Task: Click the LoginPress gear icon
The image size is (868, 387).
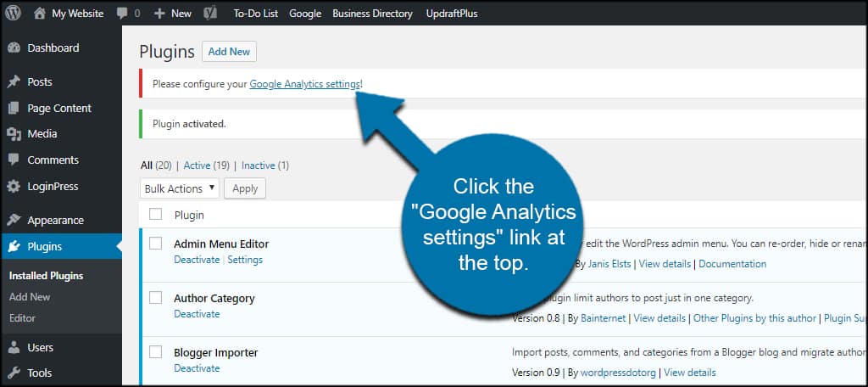Action: point(14,187)
